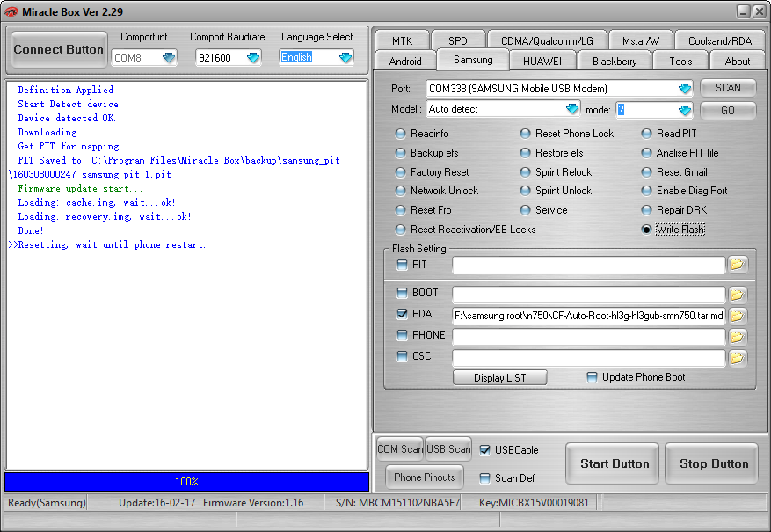Select Reset Reactivation/EE Locks option
This screenshot has width=771, height=532.
pos(400,230)
